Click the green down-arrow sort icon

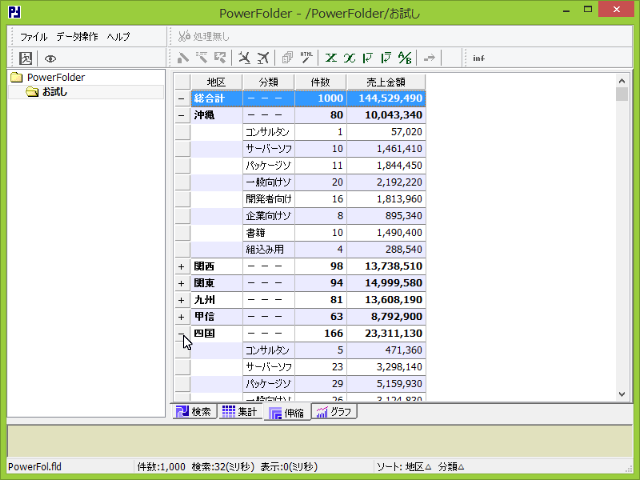[x=368, y=58]
